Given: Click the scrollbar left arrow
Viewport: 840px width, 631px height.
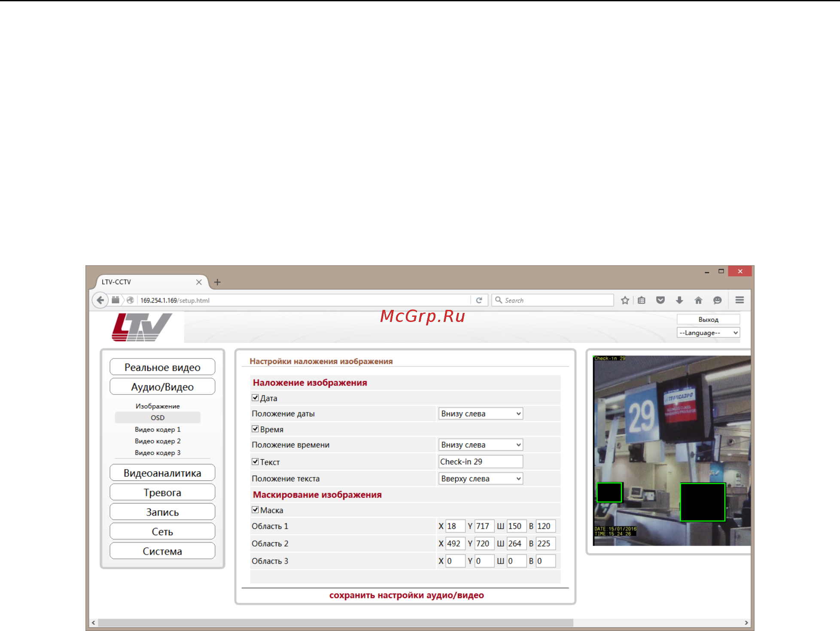Looking at the screenshot, I should 93,622.
